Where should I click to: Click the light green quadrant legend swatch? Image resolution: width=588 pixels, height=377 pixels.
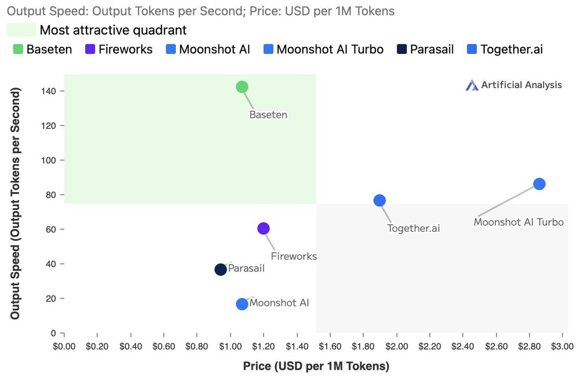pyautogui.click(x=21, y=30)
